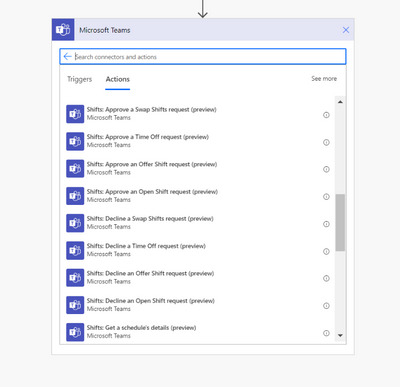Go back using the search box arrow
The width and height of the screenshot is (400, 387).
67,56
